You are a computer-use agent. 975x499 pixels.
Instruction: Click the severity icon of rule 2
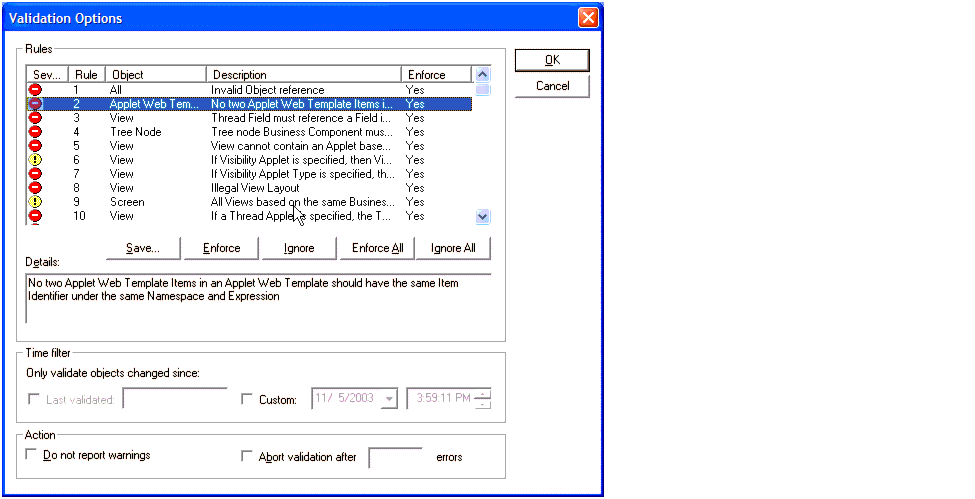click(x=35, y=104)
